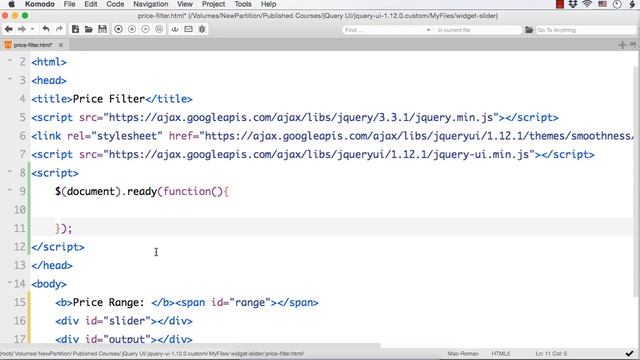The image size is (640, 360).
Task: Click the US flag input source icon
Action: (602, 4)
